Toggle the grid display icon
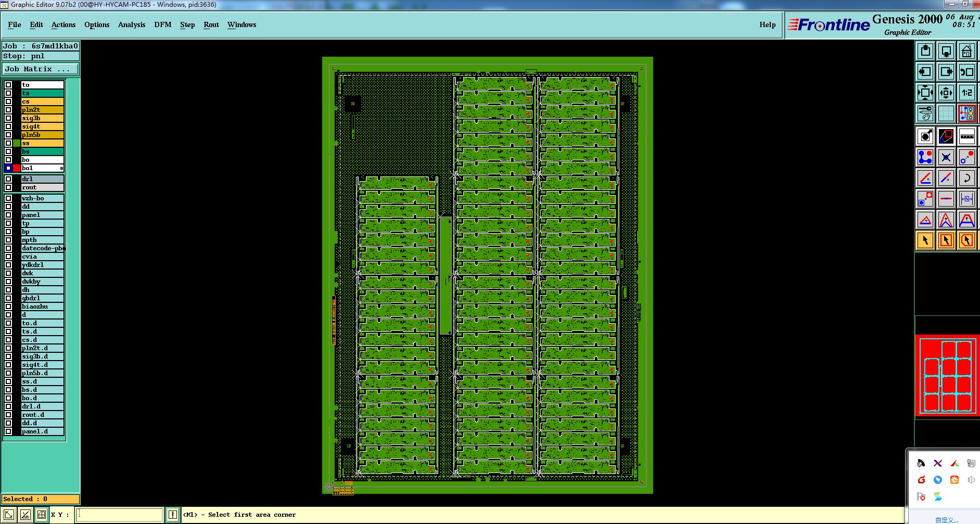This screenshot has width=980, height=524. tap(946, 113)
